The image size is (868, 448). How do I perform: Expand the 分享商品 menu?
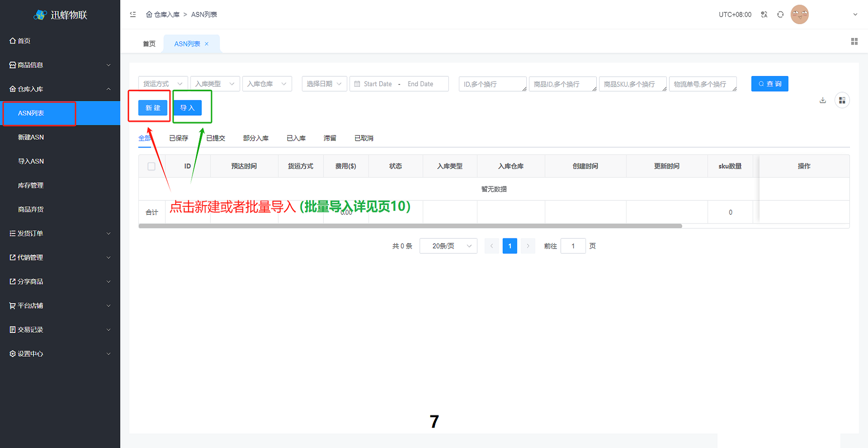click(60, 282)
